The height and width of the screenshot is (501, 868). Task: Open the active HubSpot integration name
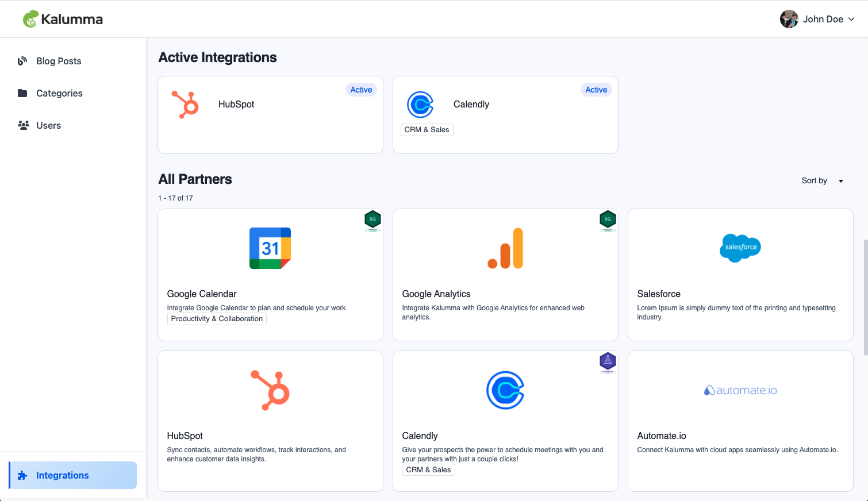tap(236, 104)
